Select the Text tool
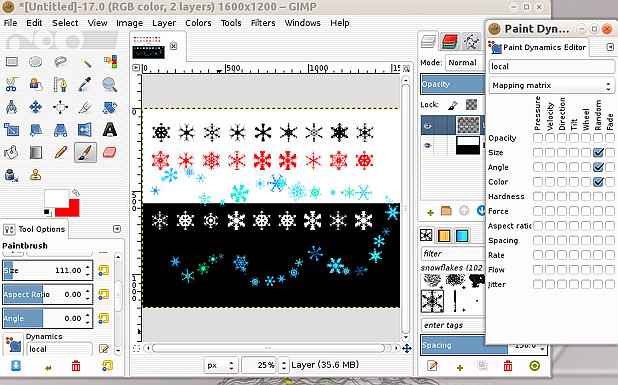This screenshot has height=385, width=618. pyautogui.click(x=110, y=130)
